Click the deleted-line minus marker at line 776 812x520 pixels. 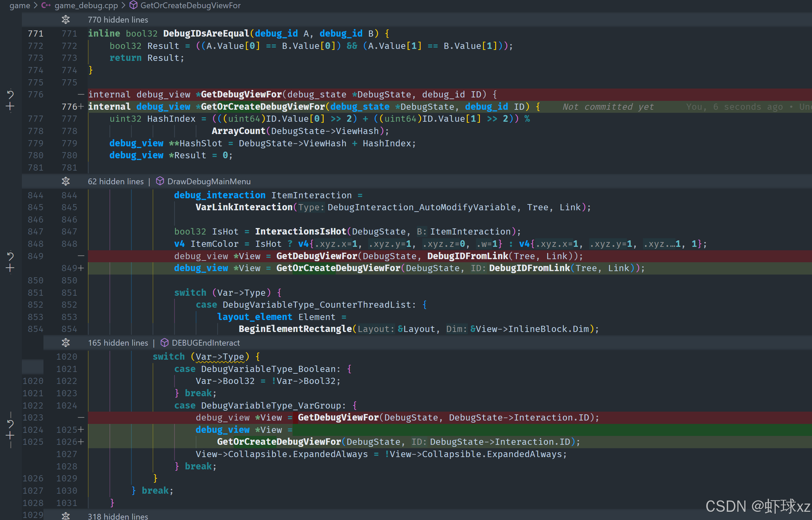[81, 94]
